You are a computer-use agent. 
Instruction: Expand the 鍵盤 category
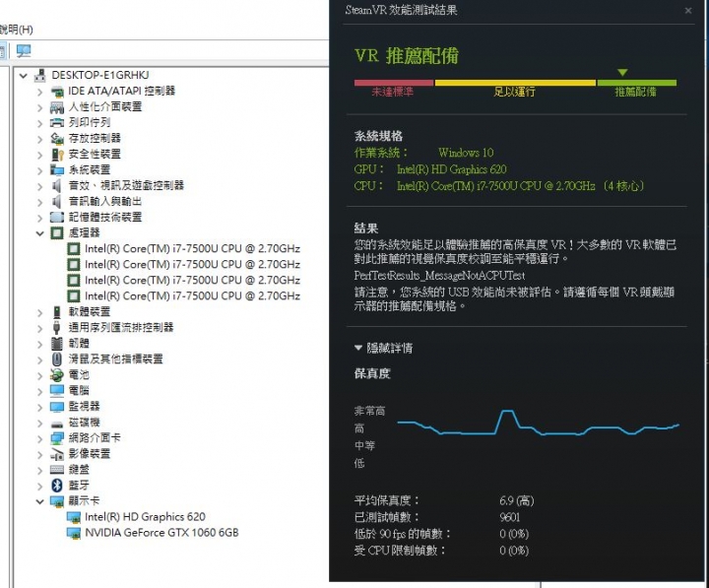pyautogui.click(x=39, y=471)
